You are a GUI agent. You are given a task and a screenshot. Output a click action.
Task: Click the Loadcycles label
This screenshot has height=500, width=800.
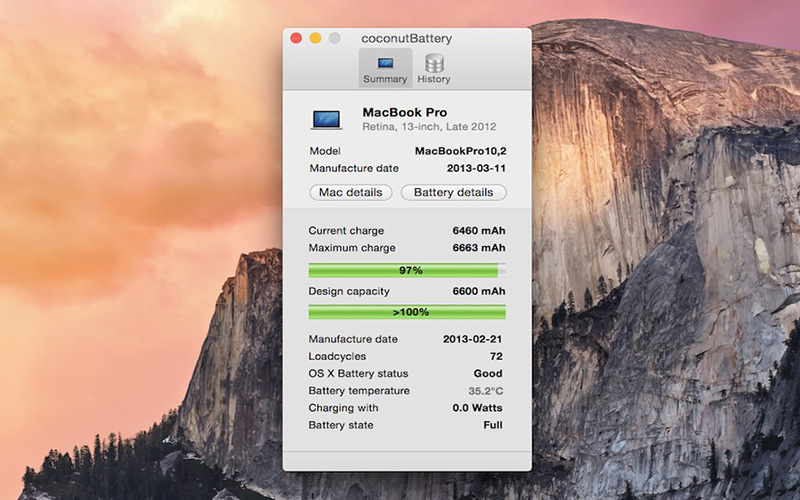pyautogui.click(x=337, y=356)
